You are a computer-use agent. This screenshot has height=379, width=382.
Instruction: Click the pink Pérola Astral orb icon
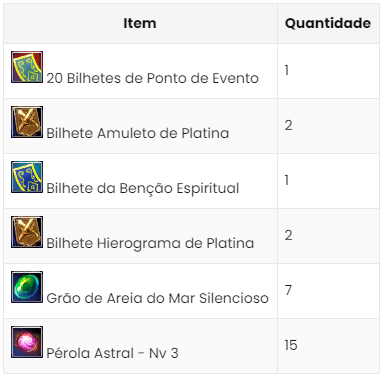tap(27, 342)
